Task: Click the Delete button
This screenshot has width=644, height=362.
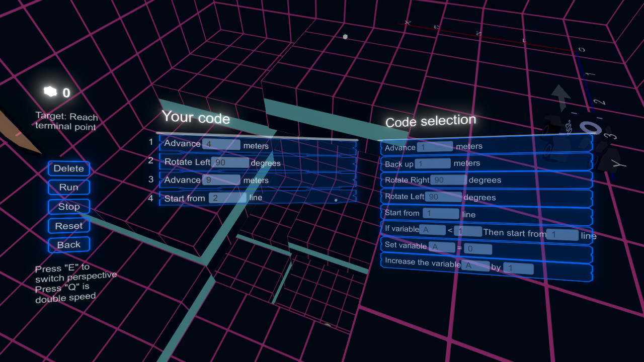Action: tap(69, 168)
